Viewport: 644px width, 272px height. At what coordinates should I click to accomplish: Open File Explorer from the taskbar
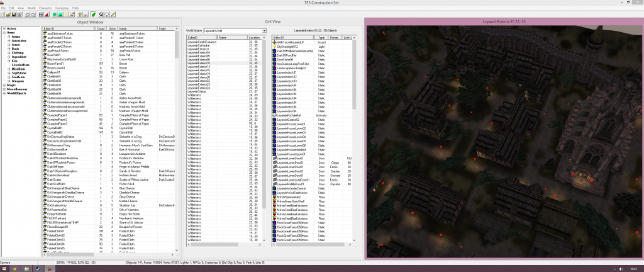tap(26, 269)
